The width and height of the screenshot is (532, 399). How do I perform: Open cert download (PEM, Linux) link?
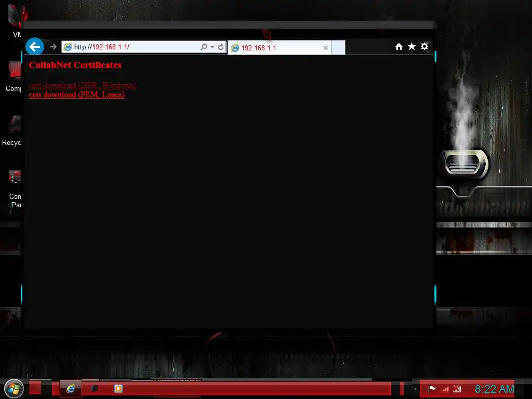point(77,95)
